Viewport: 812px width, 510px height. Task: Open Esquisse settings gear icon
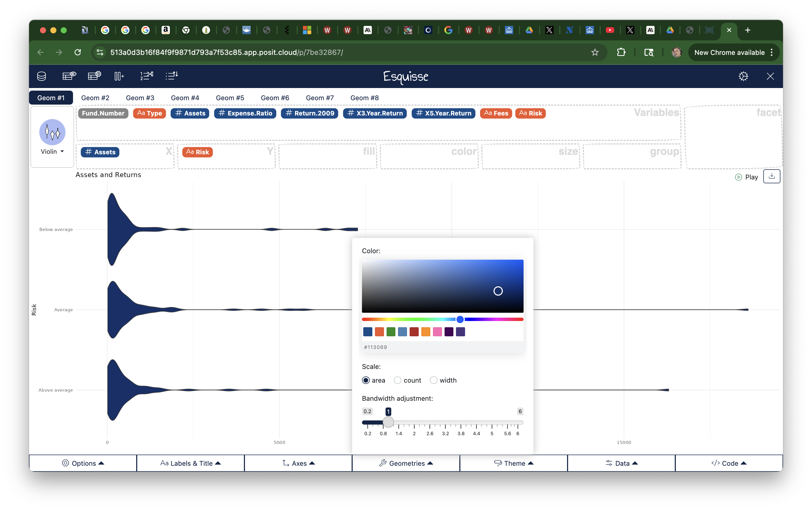(x=743, y=76)
